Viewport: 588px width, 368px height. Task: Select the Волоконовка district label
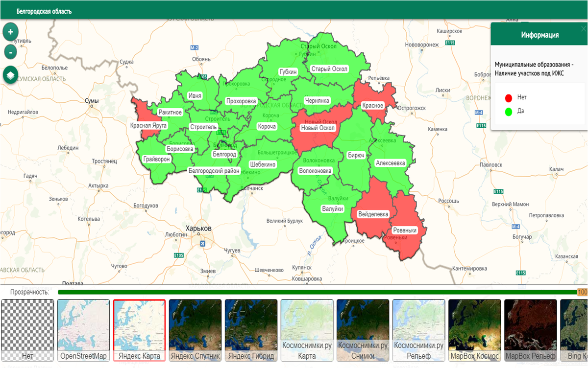(x=315, y=171)
